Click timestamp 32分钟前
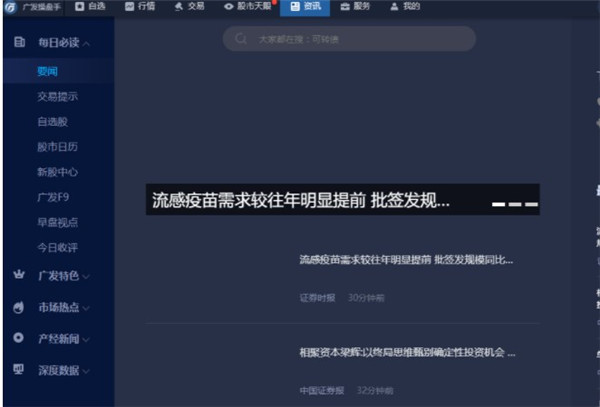Screen dimensions: 600x407 tap(375, 391)
